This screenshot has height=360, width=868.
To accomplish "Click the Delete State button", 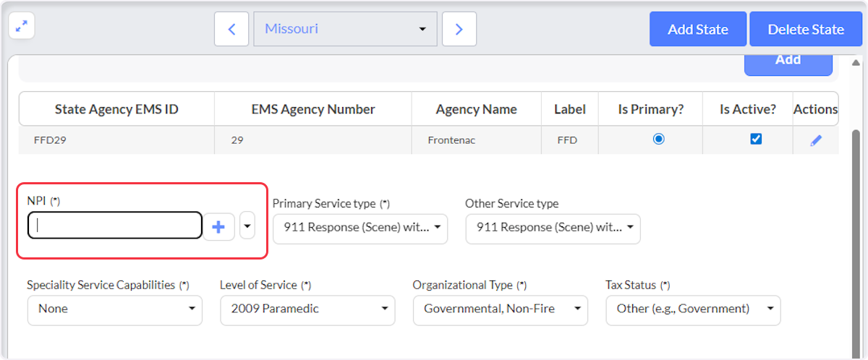I will click(x=806, y=29).
